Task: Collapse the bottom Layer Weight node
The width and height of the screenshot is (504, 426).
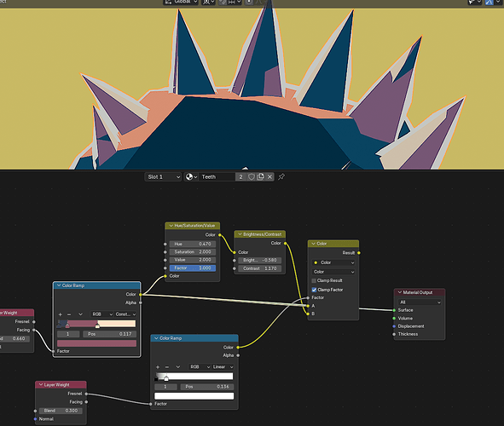Action: [x=41, y=385]
